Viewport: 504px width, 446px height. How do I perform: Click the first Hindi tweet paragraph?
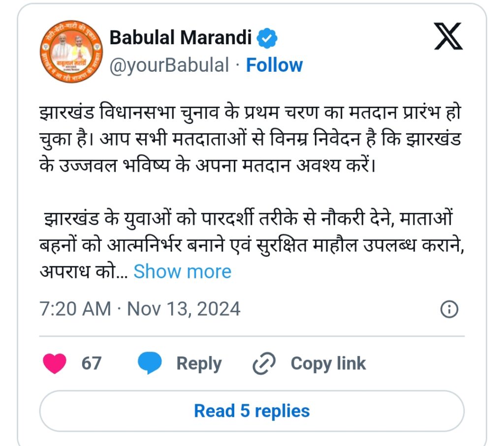pos(251,139)
